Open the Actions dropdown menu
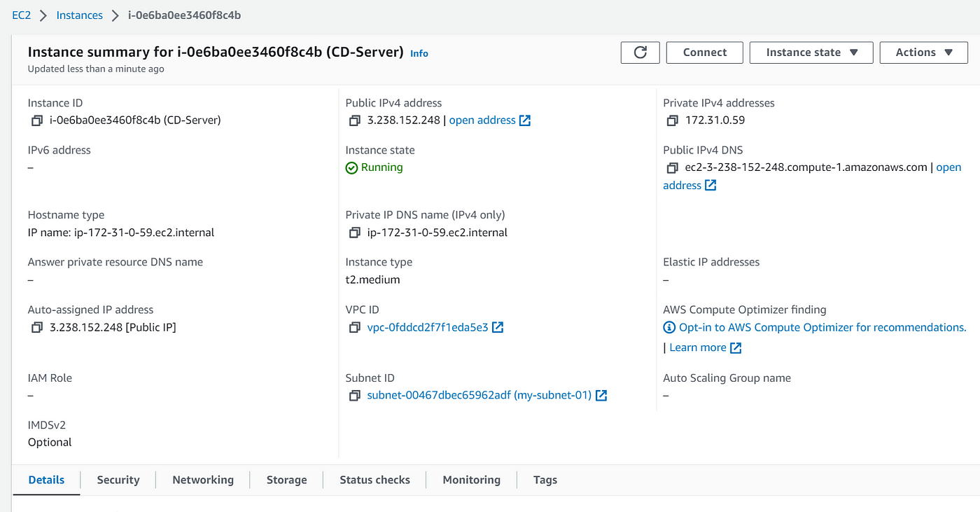 923,53
